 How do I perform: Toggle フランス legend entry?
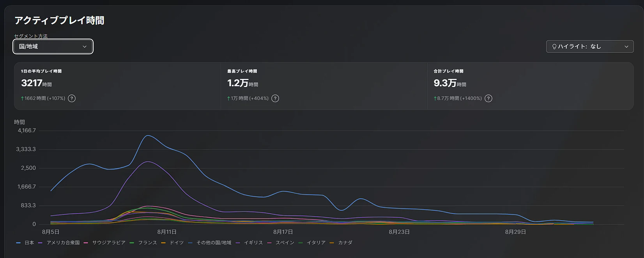click(x=143, y=243)
